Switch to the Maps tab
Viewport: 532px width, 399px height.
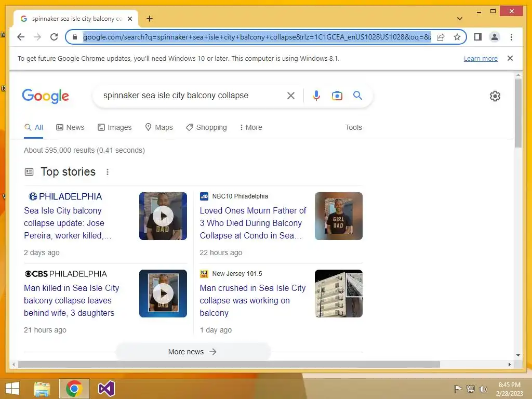[159, 127]
